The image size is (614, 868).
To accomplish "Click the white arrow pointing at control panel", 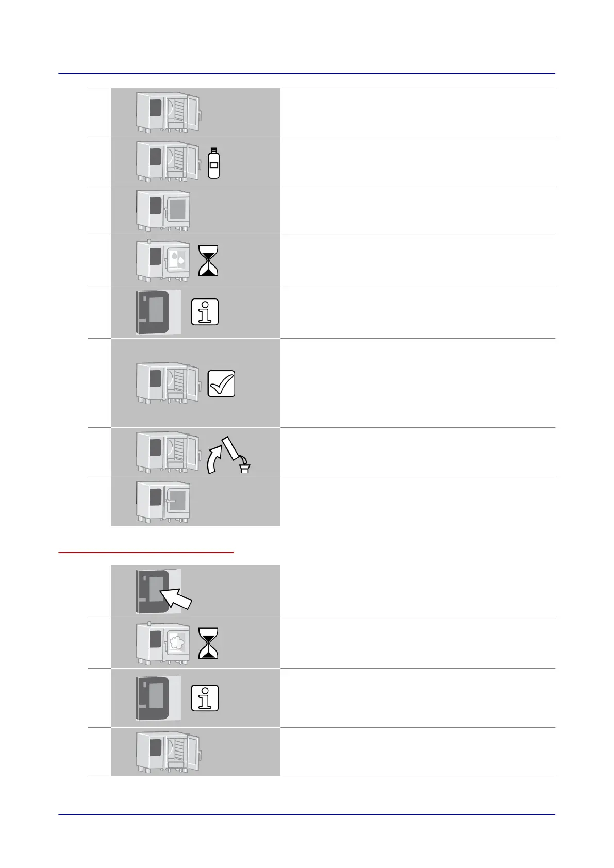I will [176, 599].
